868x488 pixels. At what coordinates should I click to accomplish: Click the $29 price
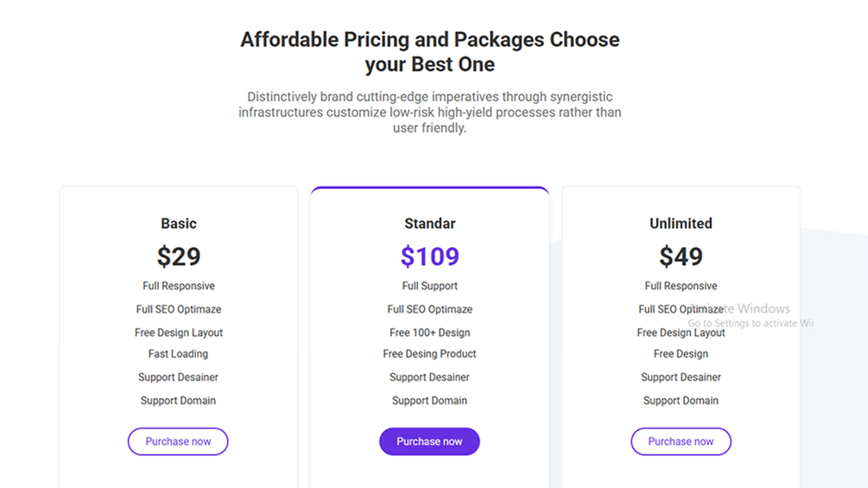pos(179,257)
